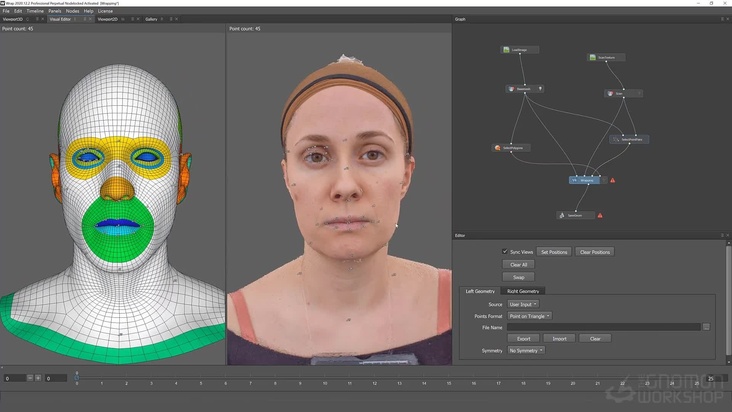Open the Nodes menu

coord(72,11)
